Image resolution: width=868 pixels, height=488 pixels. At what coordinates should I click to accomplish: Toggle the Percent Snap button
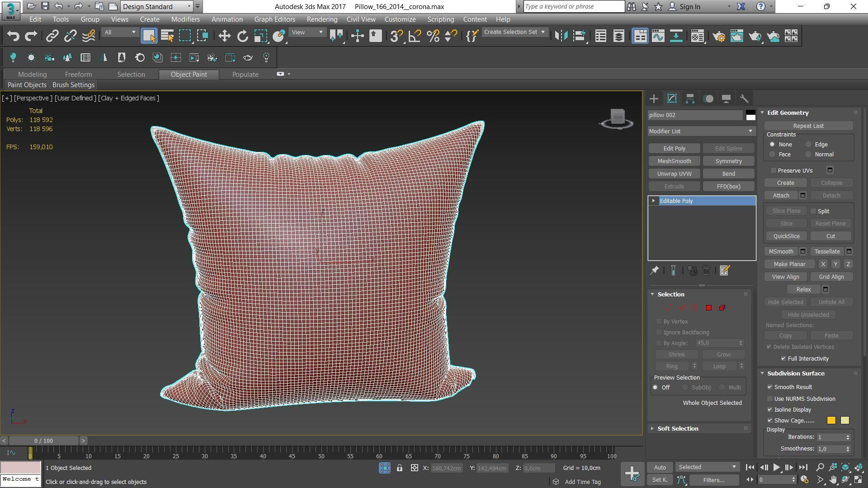(433, 36)
